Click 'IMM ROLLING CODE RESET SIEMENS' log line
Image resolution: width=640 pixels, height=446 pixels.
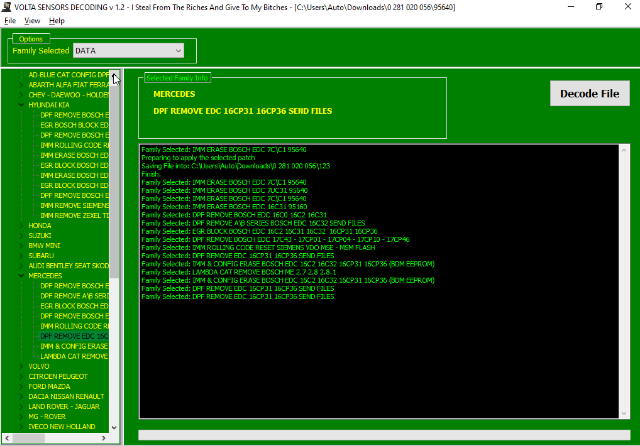(258, 248)
